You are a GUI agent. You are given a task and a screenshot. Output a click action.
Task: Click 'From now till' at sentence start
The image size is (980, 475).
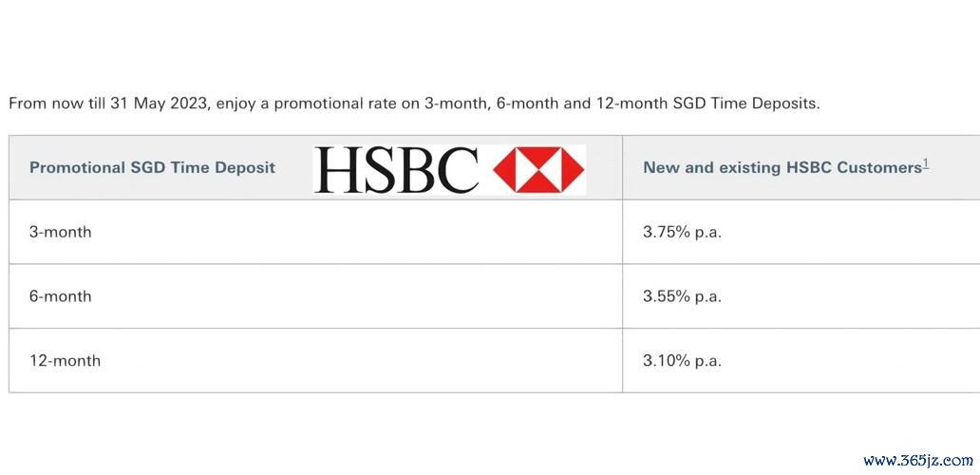[x=57, y=104]
